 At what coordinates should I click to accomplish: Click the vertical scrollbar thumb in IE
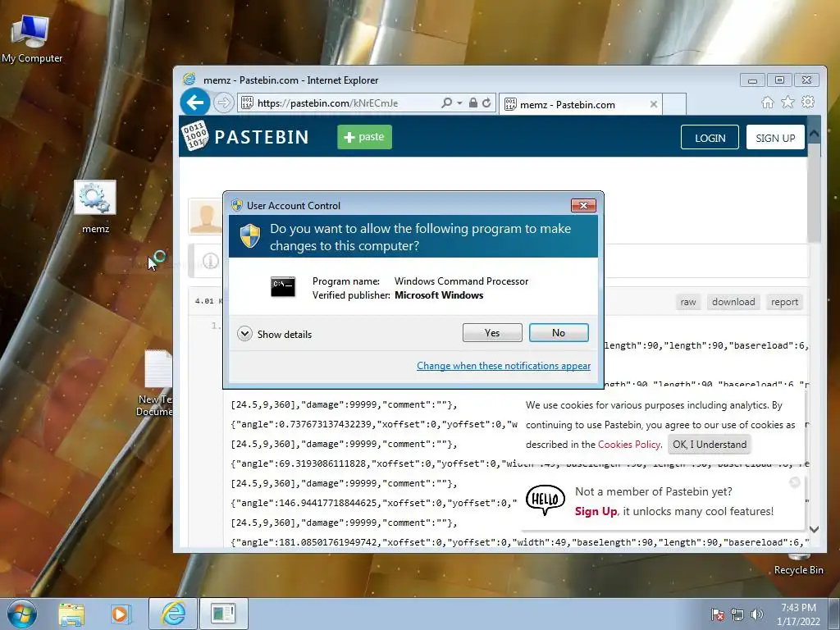tap(814, 192)
